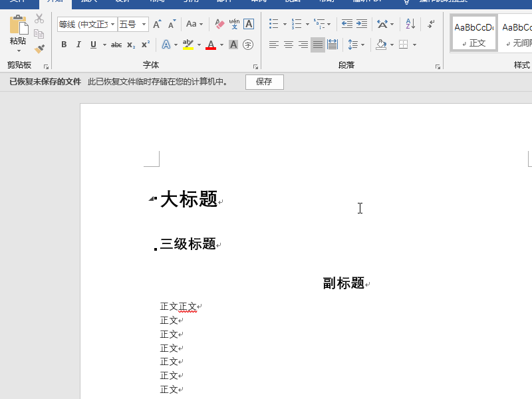532x399 pixels.
Task: Clear all formatting with eraser icon
Action: [x=219, y=24]
